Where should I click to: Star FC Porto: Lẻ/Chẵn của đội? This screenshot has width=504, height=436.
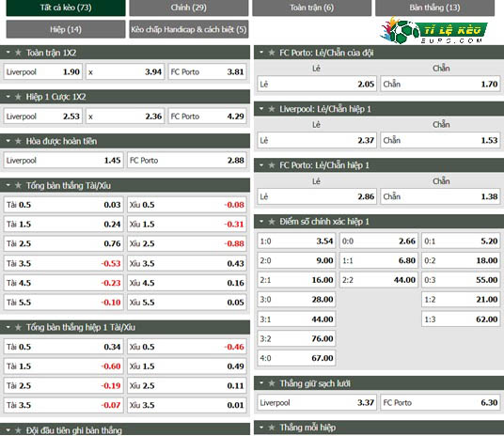[272, 53]
